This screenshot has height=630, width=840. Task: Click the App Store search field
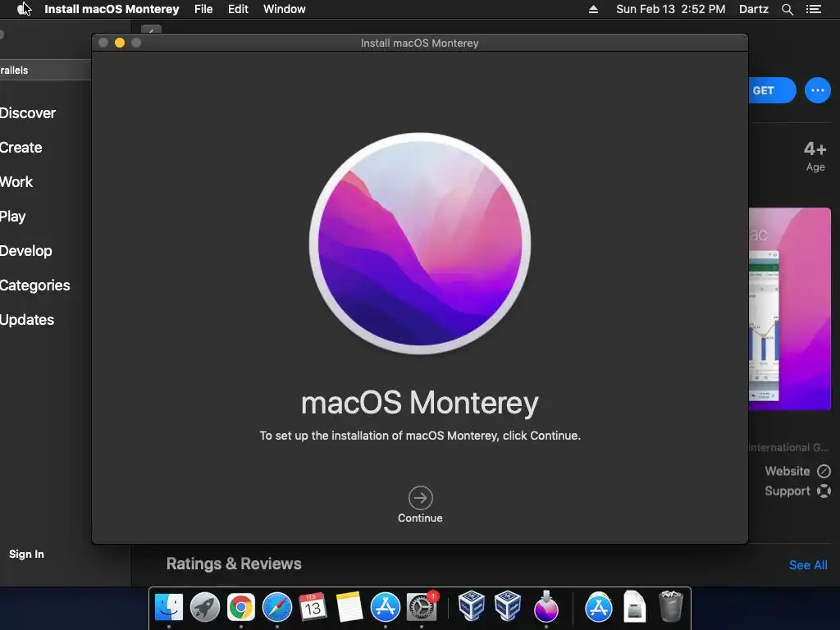[x=45, y=71]
